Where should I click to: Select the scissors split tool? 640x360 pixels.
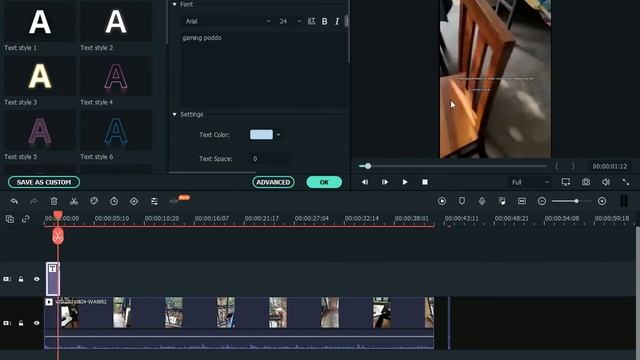click(x=74, y=201)
